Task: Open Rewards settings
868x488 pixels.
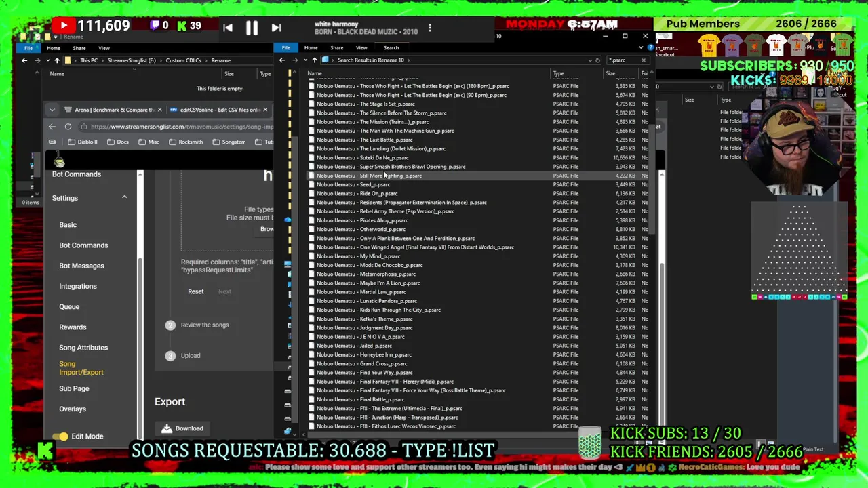Action: 73,327
